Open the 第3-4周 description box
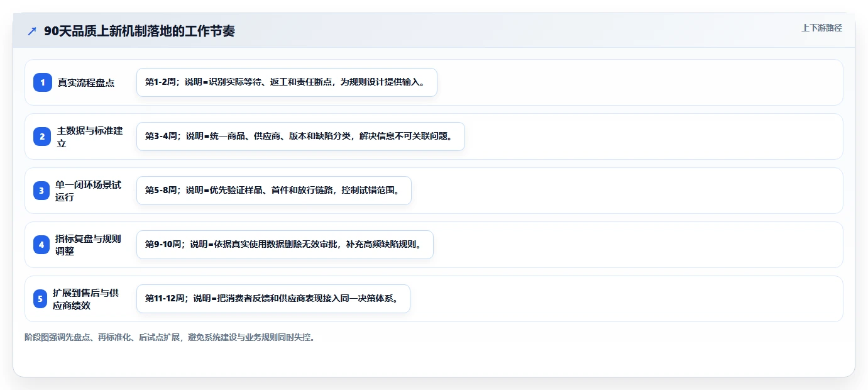Image resolution: width=868 pixels, height=390 pixels. click(x=300, y=136)
